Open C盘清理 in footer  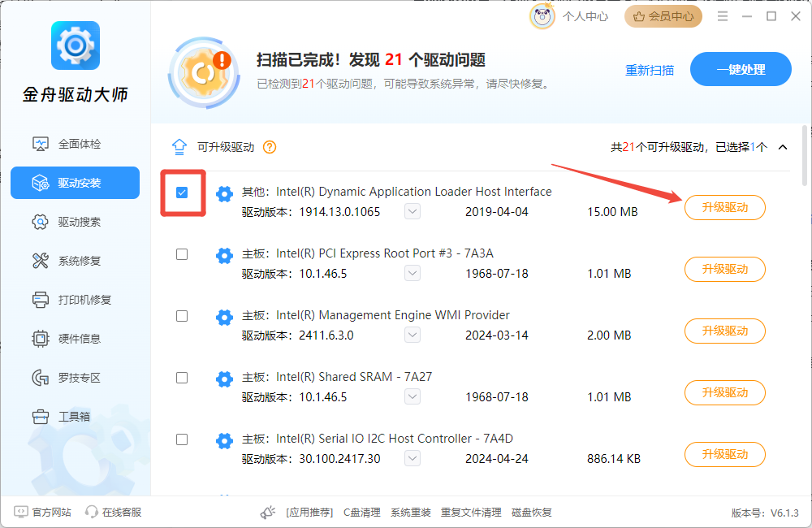(x=362, y=513)
